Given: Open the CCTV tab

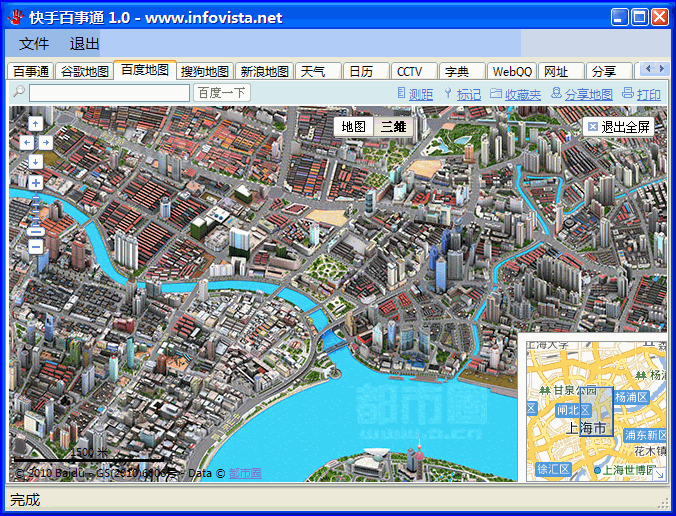Looking at the screenshot, I should tap(414, 71).
